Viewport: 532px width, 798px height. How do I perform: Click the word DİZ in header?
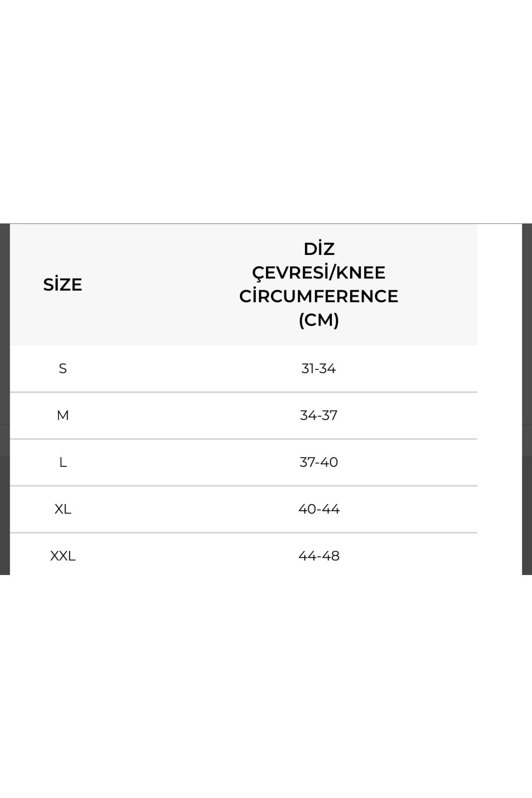tap(319, 249)
